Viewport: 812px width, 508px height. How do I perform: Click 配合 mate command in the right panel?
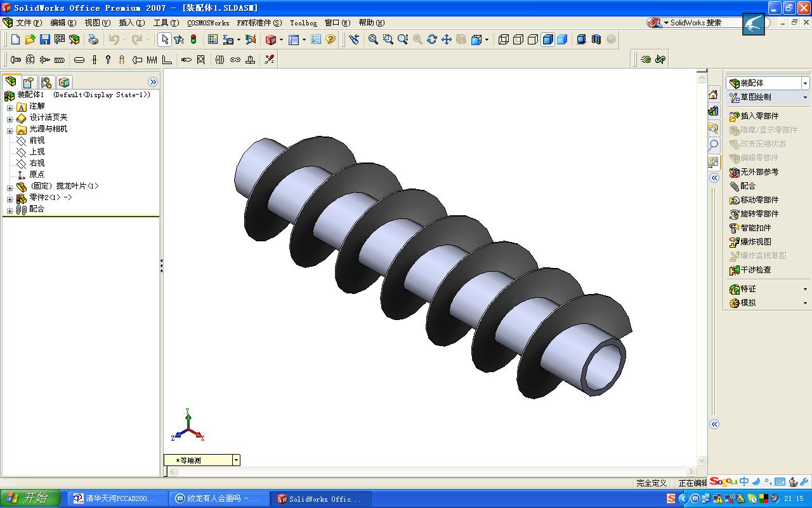click(743, 186)
